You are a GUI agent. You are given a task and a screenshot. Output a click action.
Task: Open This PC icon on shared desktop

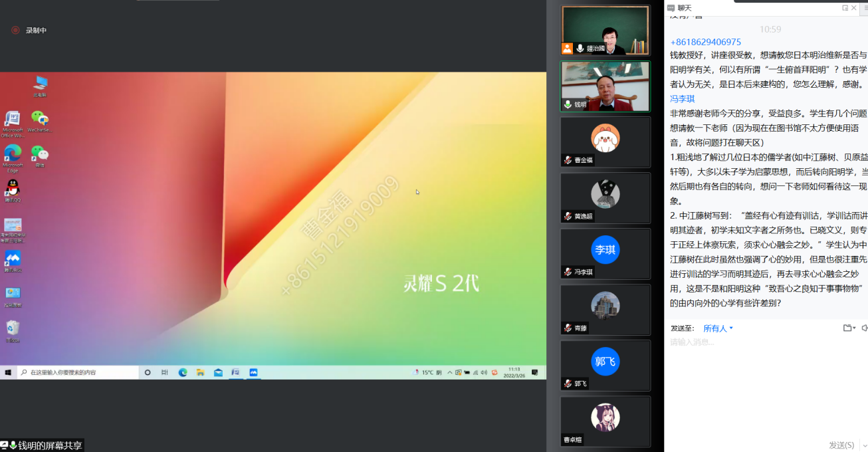[x=41, y=86]
